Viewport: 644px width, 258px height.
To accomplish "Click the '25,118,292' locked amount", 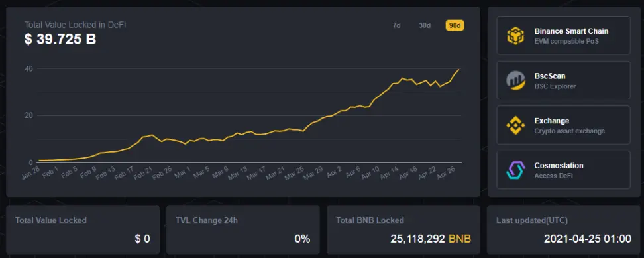I will 417,239.
